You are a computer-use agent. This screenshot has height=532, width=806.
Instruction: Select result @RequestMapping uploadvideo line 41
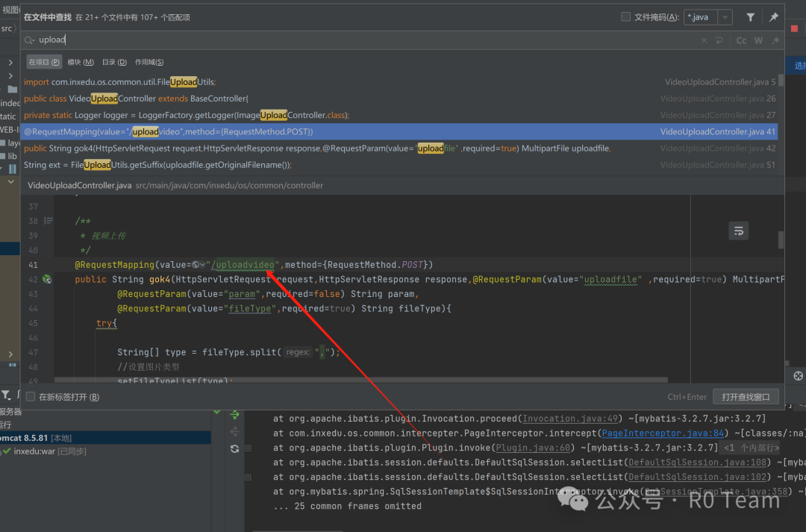[399, 131]
